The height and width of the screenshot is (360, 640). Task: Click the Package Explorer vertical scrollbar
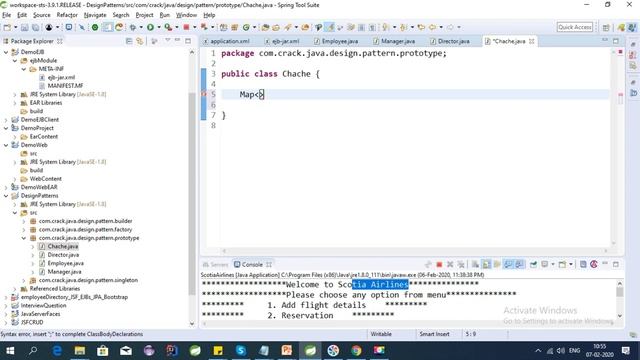tap(192, 194)
